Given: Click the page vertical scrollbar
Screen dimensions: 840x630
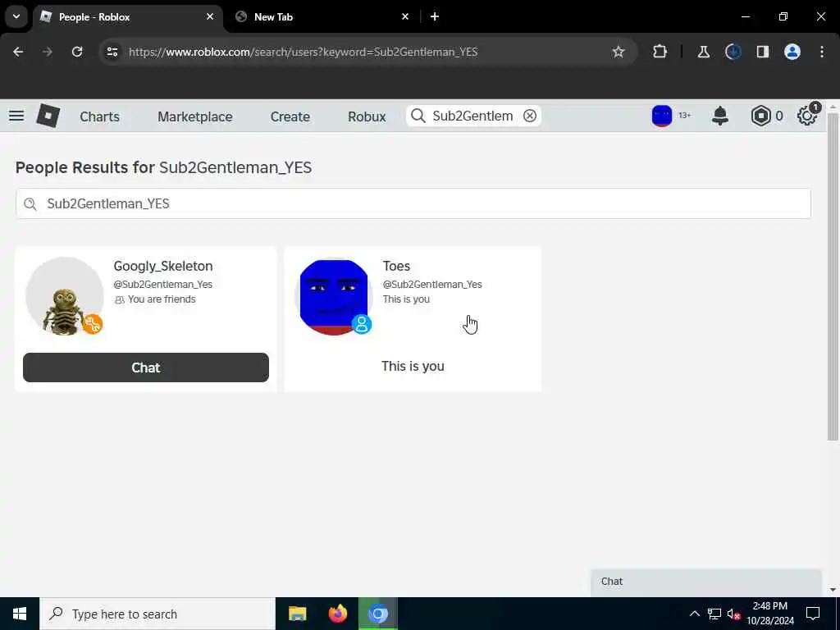Looking at the screenshot, I should click(833, 276).
